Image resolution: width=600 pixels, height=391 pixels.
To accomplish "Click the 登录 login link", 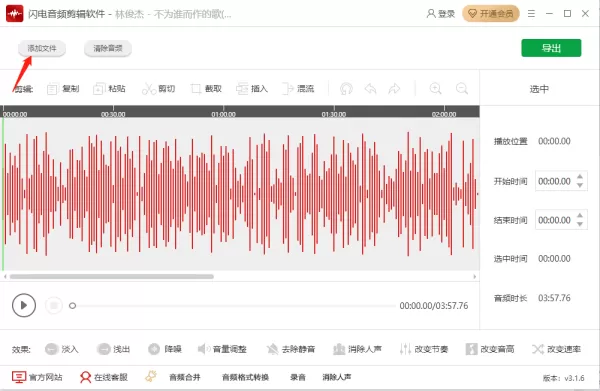I will 440,14.
